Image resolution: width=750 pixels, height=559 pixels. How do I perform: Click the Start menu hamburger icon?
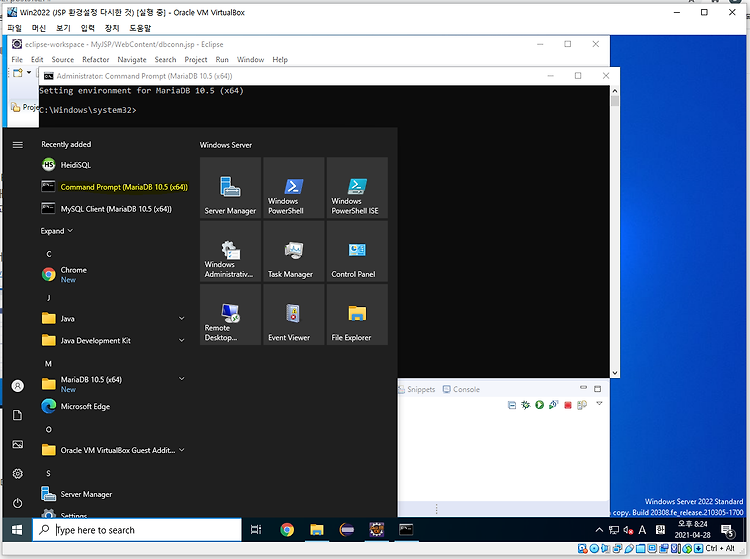click(18, 145)
